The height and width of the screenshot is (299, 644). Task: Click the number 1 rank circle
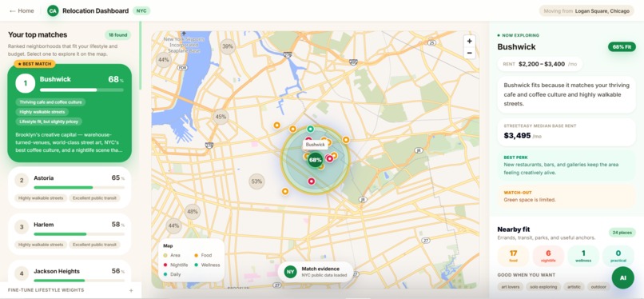(25, 83)
